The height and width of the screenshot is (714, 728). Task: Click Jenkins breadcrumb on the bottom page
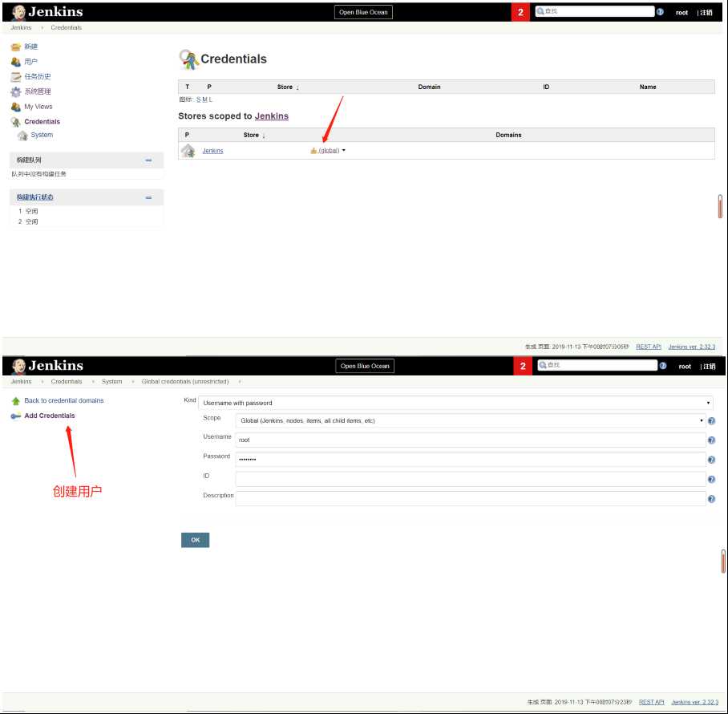[x=21, y=381]
